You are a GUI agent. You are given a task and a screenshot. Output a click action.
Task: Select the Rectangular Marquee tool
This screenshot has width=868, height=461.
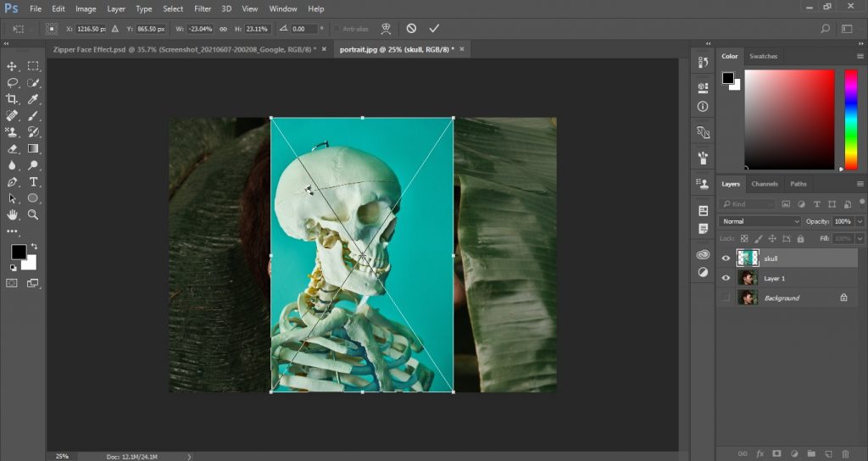(x=33, y=66)
